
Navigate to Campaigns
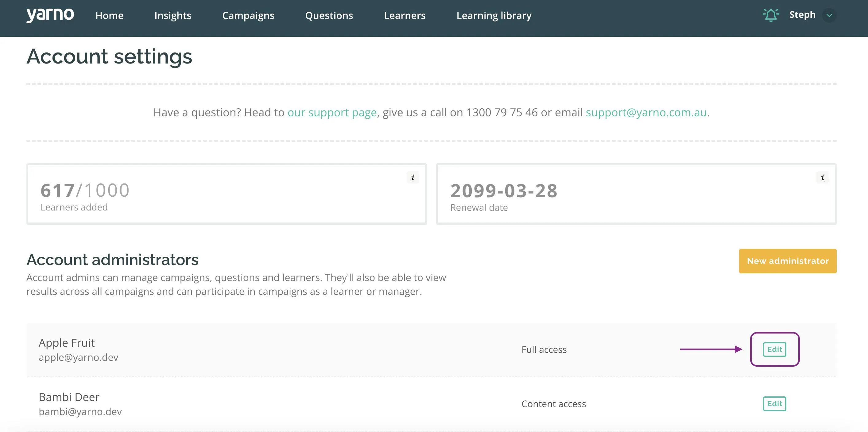click(248, 15)
